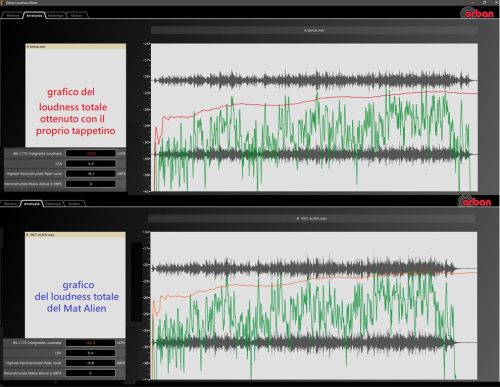500x388 pixels.
Task: Click the Integrated Loudness value in upper window
Action: pyautogui.click(x=91, y=153)
